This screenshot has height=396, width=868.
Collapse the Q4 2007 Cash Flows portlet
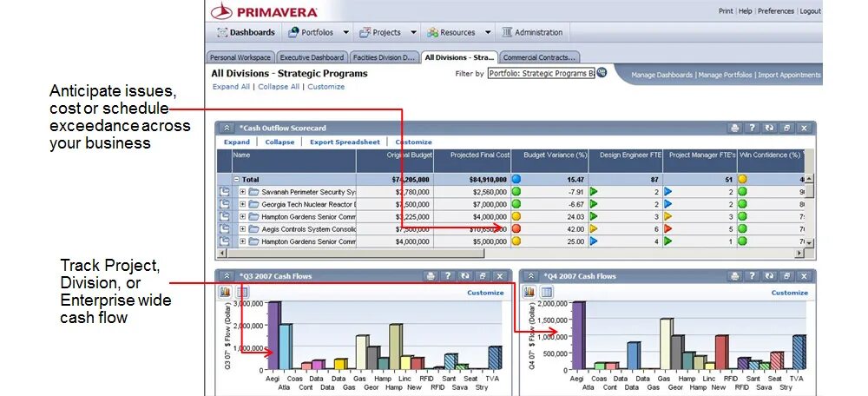(531, 276)
